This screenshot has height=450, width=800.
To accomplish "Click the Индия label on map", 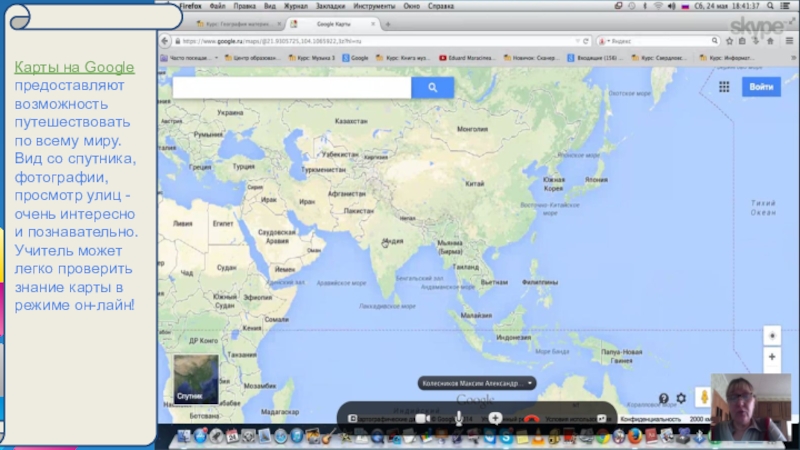I will click(x=393, y=241).
